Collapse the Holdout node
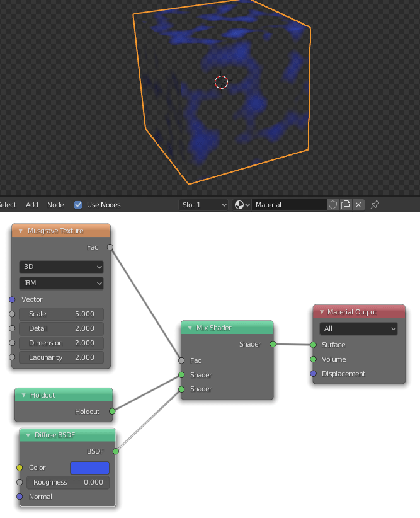The image size is (420, 518). (x=23, y=395)
